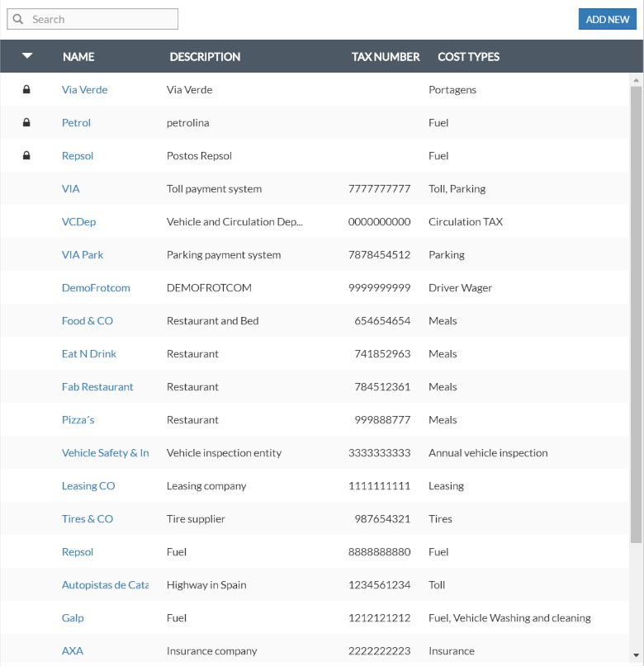Sort by the Description column header
The image size is (644, 666).
(205, 57)
